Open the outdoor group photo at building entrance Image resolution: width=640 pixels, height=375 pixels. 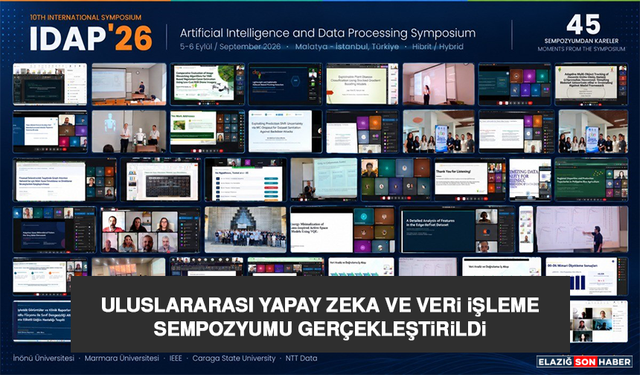245,230
